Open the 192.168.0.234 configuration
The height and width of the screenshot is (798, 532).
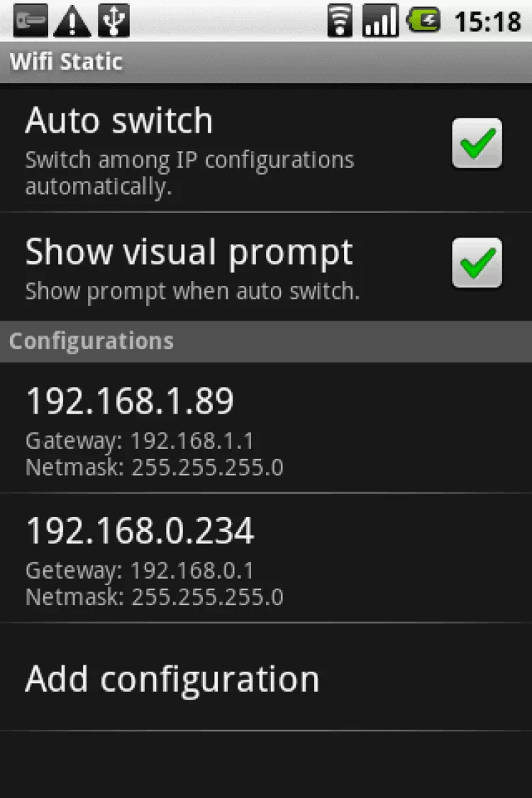tap(140, 531)
